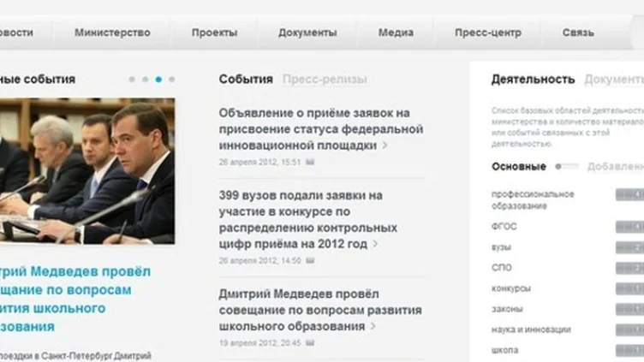The image size is (644, 362).
Task: Open the законы activity tag
Action: [x=507, y=309]
